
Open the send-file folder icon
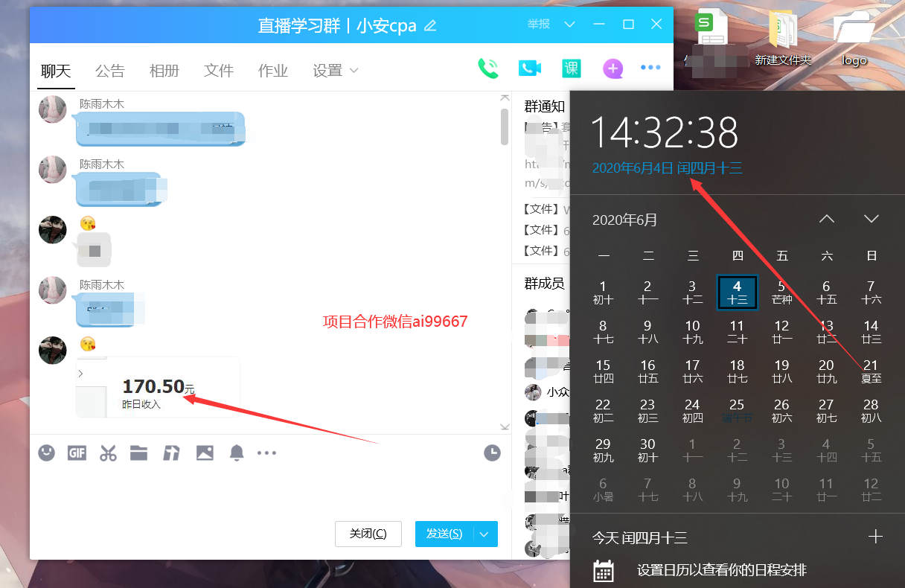(x=139, y=453)
